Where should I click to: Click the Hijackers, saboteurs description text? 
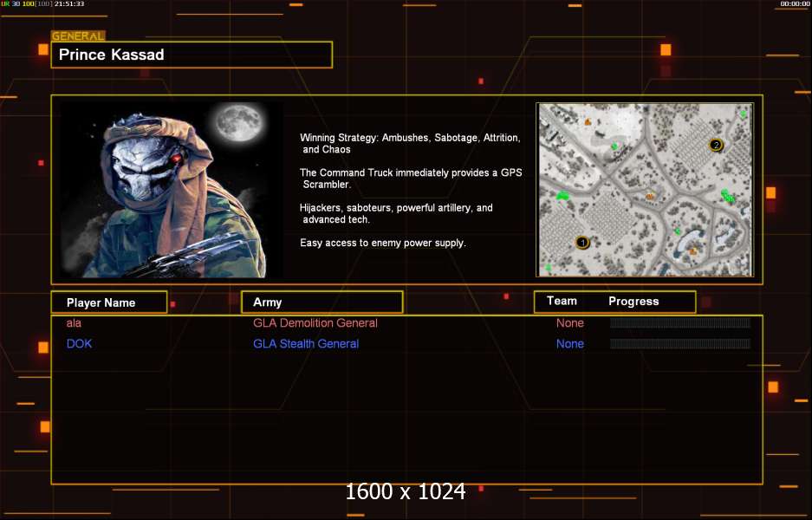click(x=396, y=213)
